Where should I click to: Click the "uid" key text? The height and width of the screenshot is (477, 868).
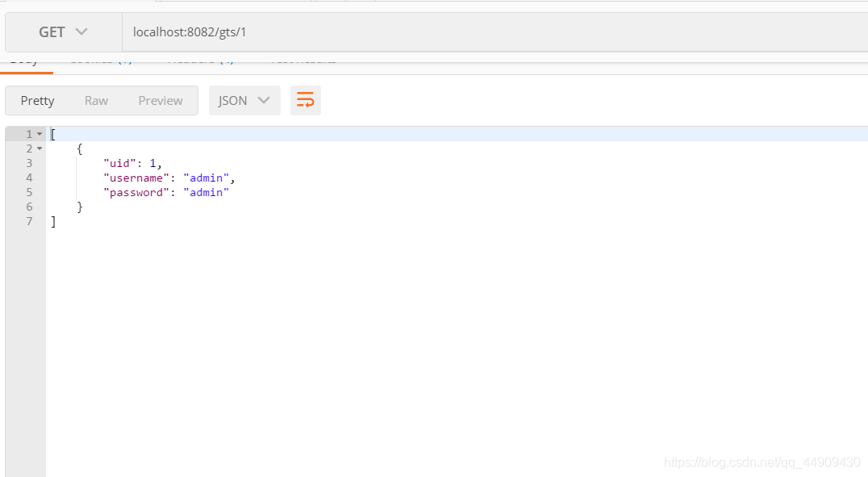click(x=119, y=163)
